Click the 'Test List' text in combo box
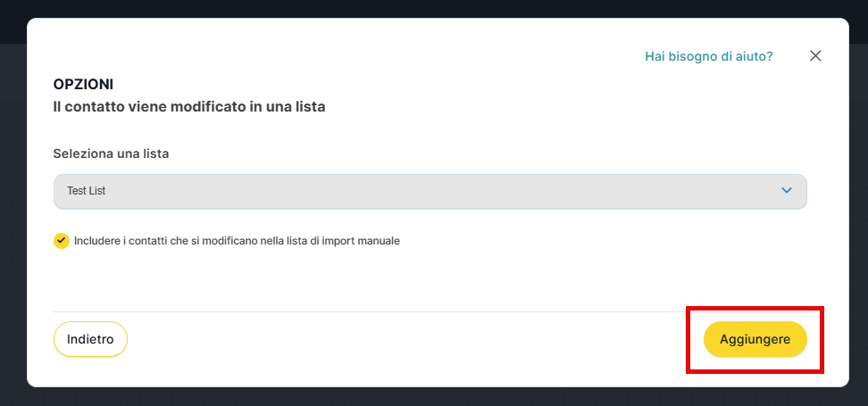This screenshot has height=406, width=868. 86,191
